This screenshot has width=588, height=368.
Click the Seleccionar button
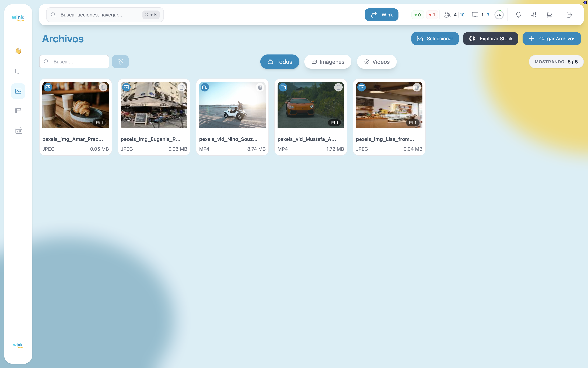coord(435,38)
